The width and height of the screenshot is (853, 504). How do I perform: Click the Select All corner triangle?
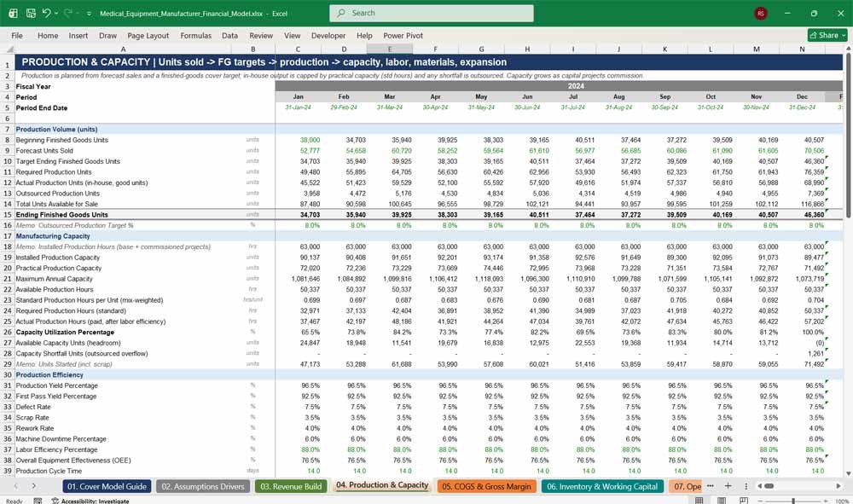tap(9, 49)
